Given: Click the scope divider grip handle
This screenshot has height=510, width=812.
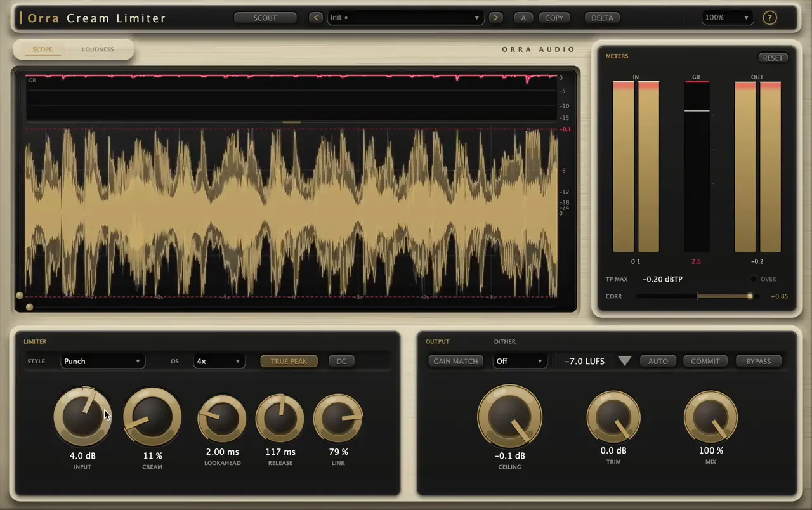Looking at the screenshot, I should [291, 122].
